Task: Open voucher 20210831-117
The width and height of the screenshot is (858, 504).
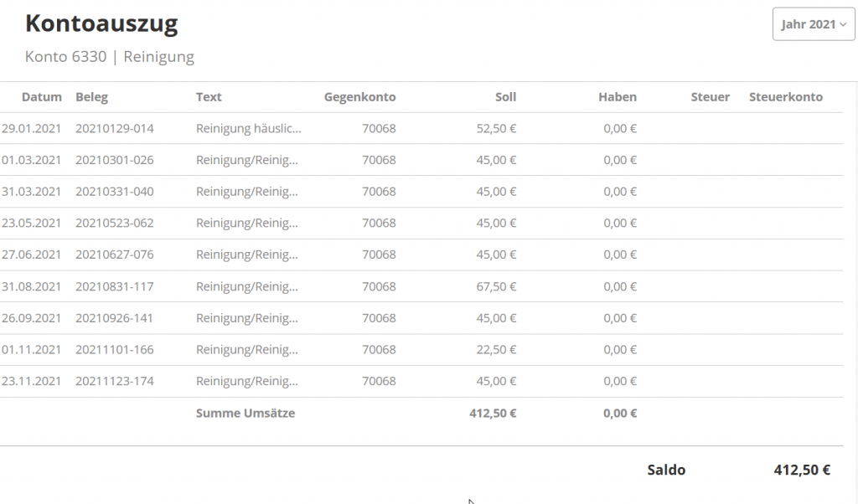Action: coord(114,286)
